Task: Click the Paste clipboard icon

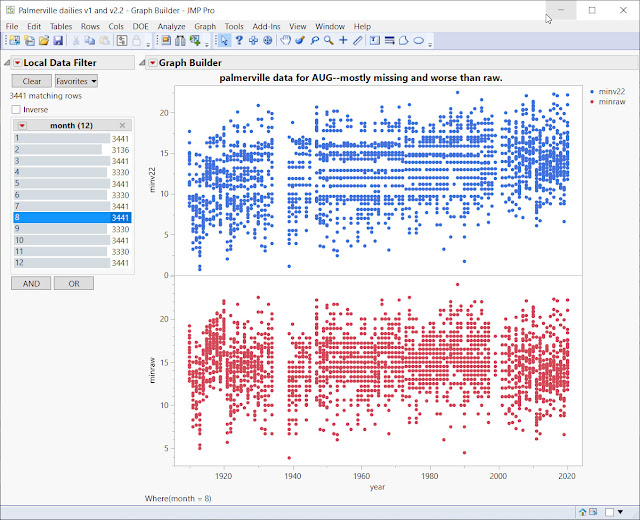Action: [104, 40]
